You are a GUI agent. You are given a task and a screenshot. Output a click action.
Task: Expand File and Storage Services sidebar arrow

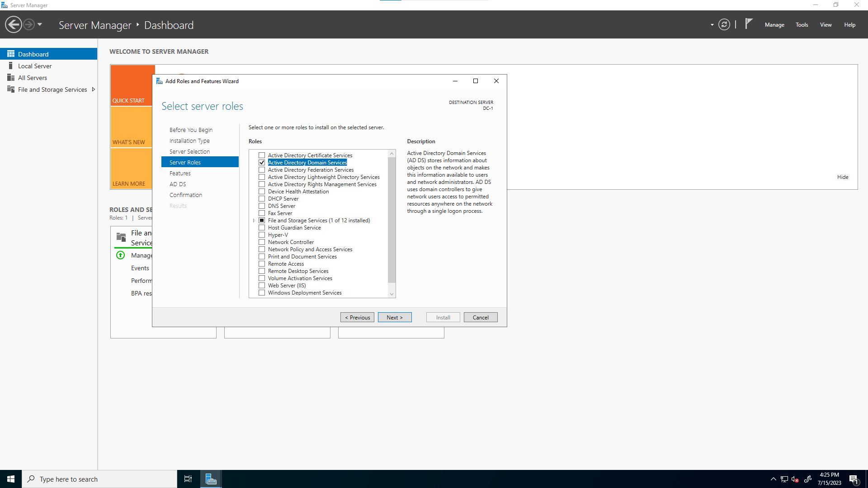94,89
